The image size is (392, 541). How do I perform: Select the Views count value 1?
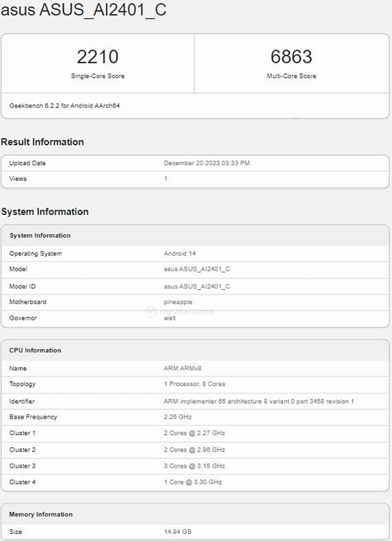tap(166, 179)
